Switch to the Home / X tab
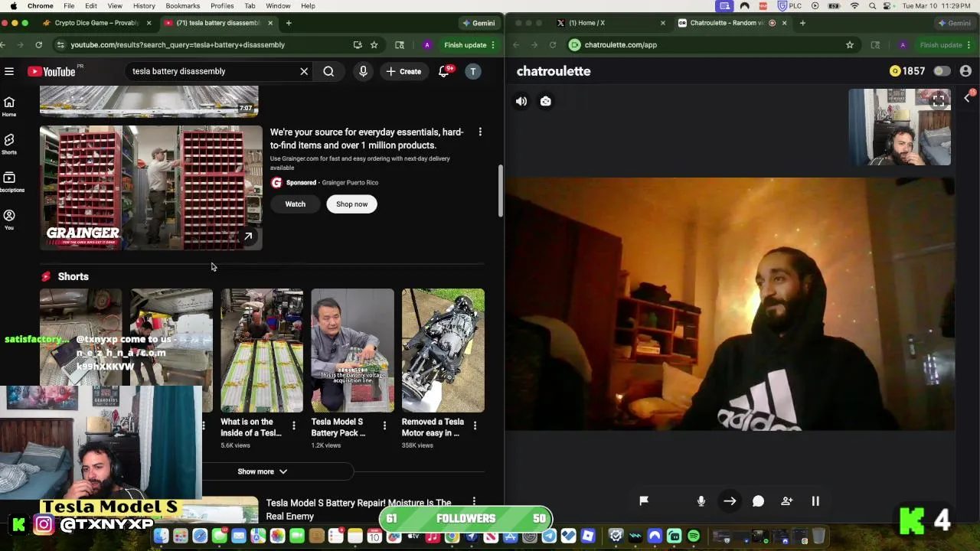This screenshot has height=551, width=980. pyautogui.click(x=586, y=23)
